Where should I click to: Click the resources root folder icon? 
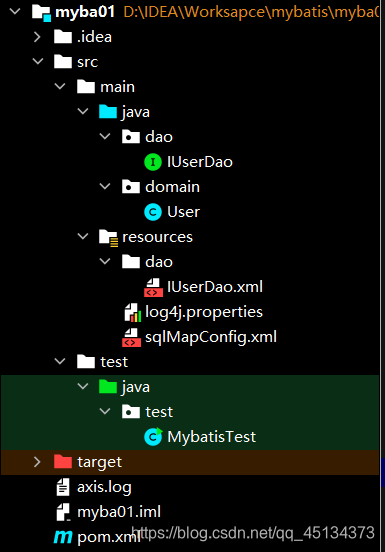coord(108,237)
